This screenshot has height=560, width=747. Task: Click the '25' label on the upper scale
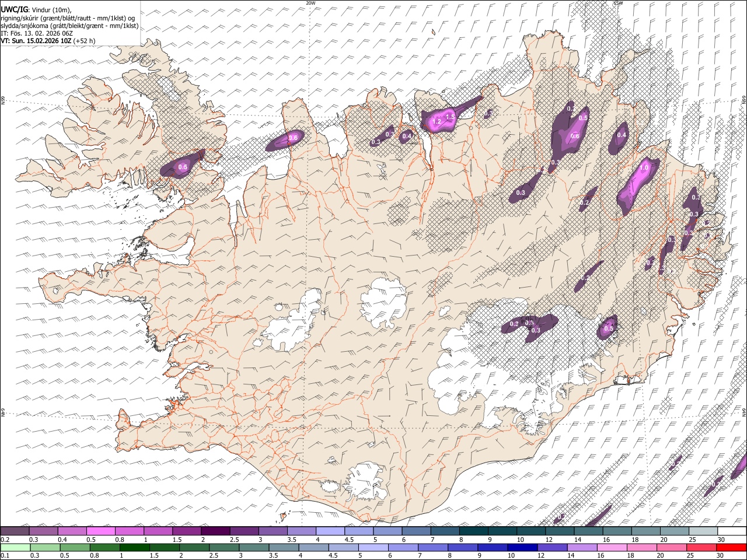point(692,540)
